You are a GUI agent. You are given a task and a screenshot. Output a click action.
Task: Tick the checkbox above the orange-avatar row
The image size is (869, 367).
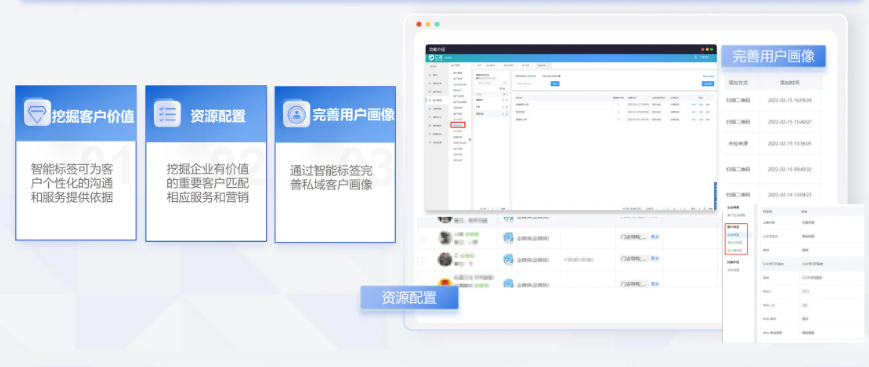pyautogui.click(x=423, y=260)
